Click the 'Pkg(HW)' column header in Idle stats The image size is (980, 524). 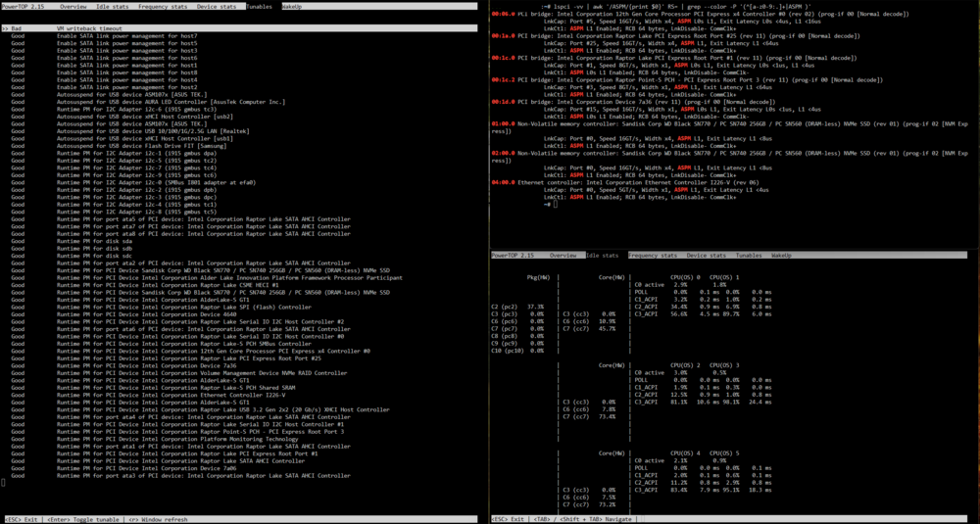[538, 277]
